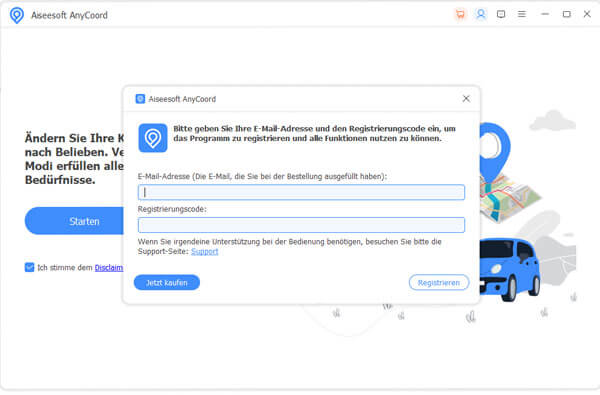Open the shopping cart purchase icon
Screen dimensions: 600x395
pos(460,15)
